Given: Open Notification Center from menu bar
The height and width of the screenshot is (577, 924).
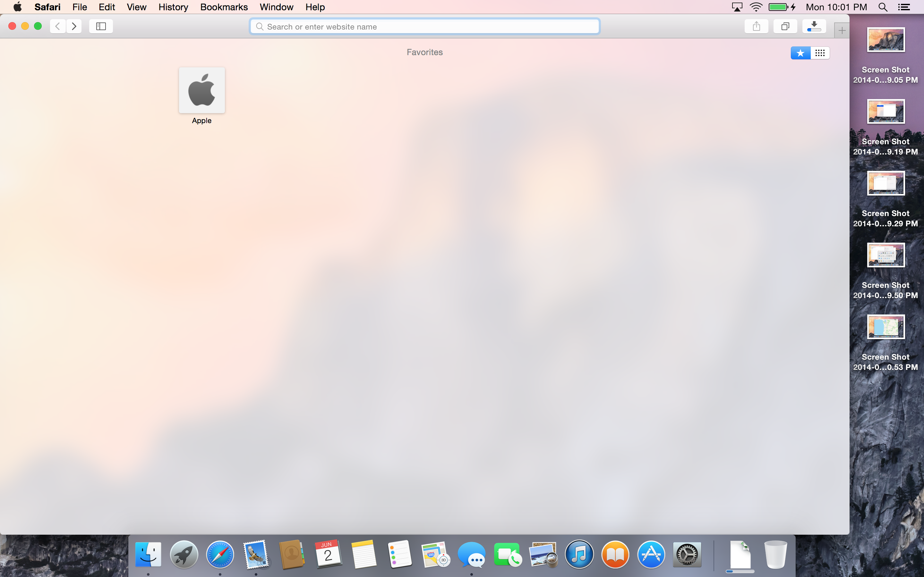Looking at the screenshot, I should pos(904,7).
